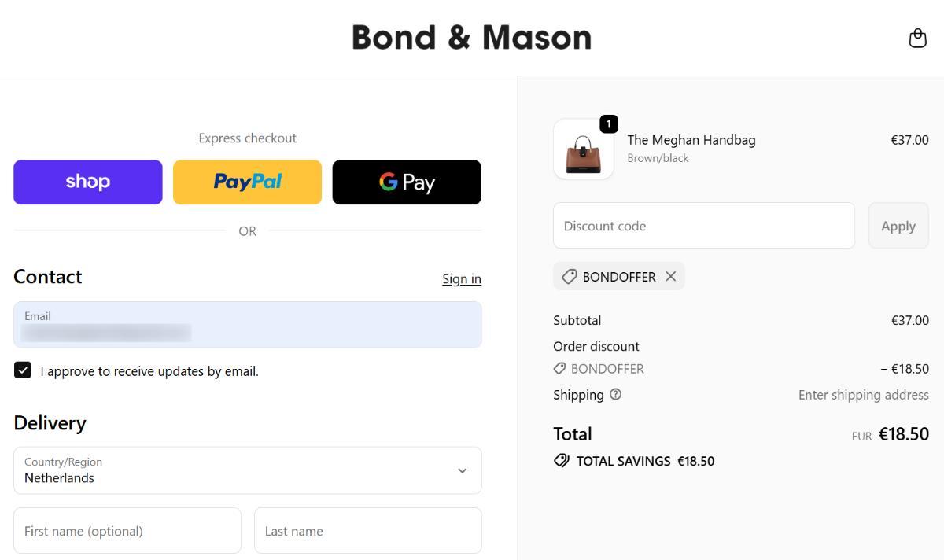Pay with PayPal express checkout

click(247, 182)
